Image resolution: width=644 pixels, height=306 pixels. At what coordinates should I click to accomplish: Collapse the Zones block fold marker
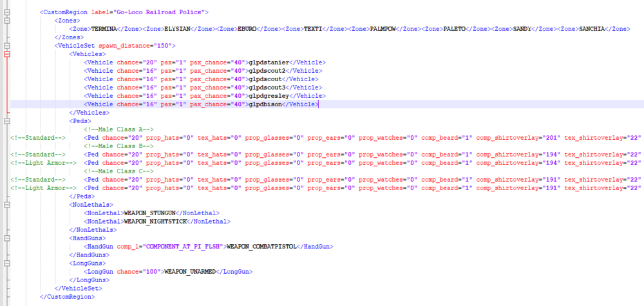coord(6,21)
